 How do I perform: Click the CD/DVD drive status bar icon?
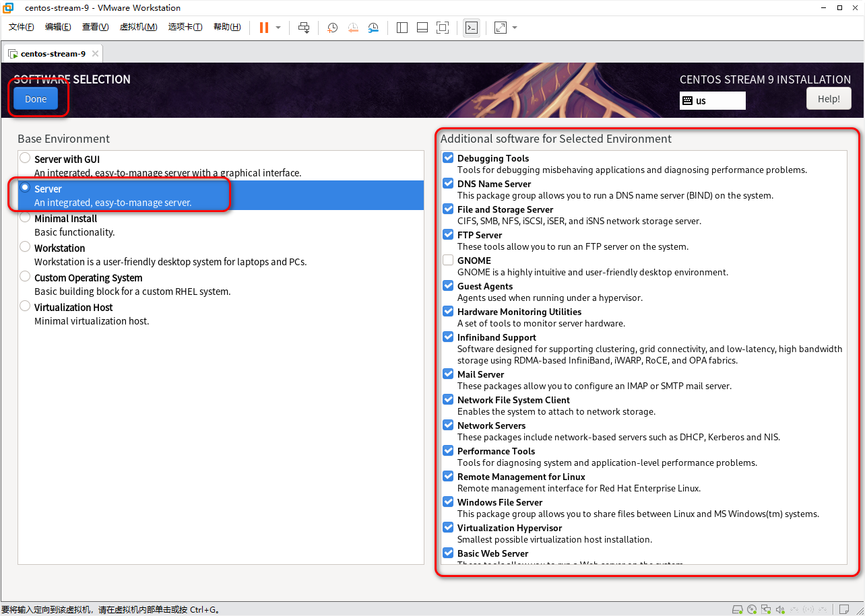pos(752,609)
